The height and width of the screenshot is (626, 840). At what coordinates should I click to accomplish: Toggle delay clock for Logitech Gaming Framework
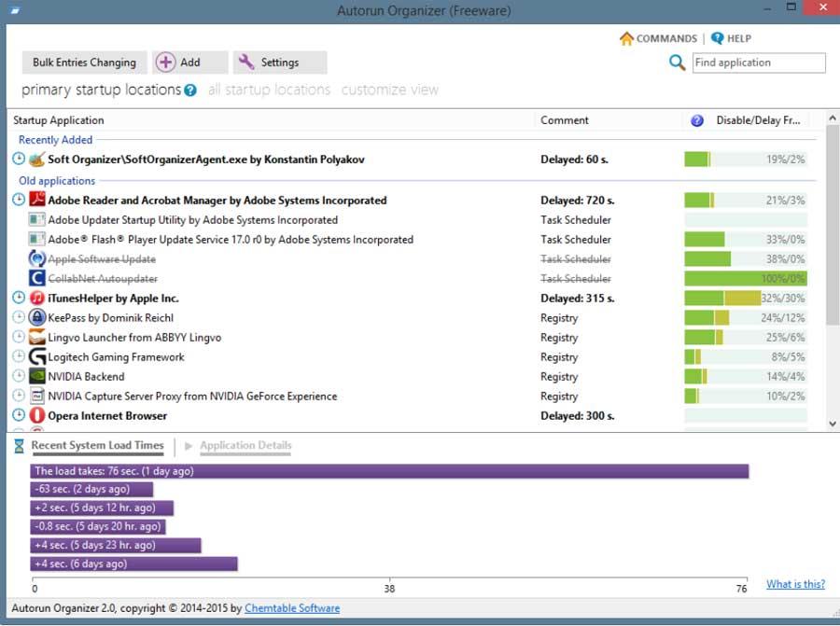19,356
